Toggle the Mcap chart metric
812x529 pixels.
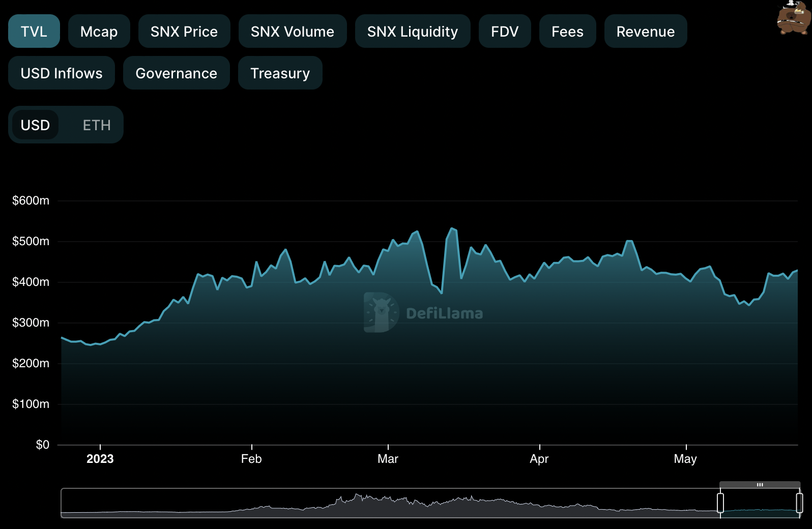coord(99,31)
